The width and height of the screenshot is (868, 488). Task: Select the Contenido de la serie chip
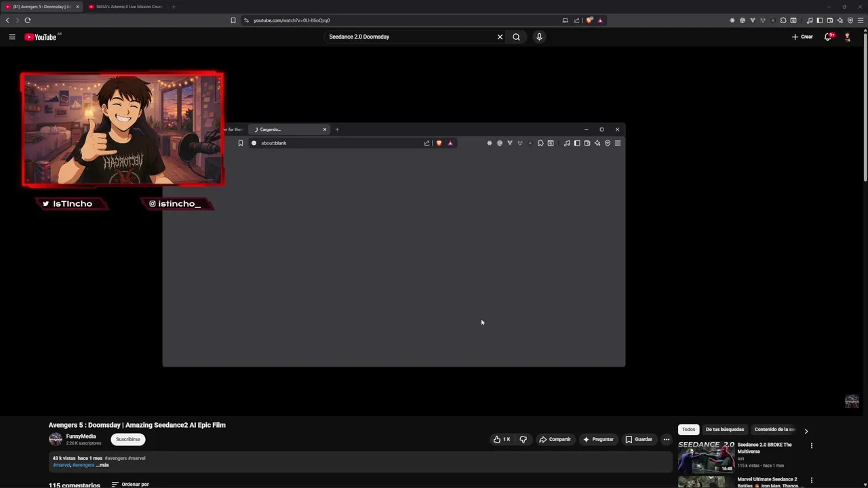[774, 430]
